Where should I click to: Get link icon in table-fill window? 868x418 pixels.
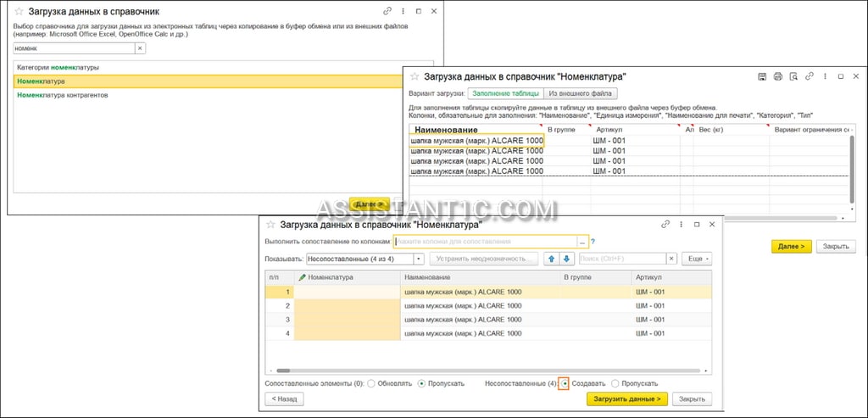click(x=810, y=77)
